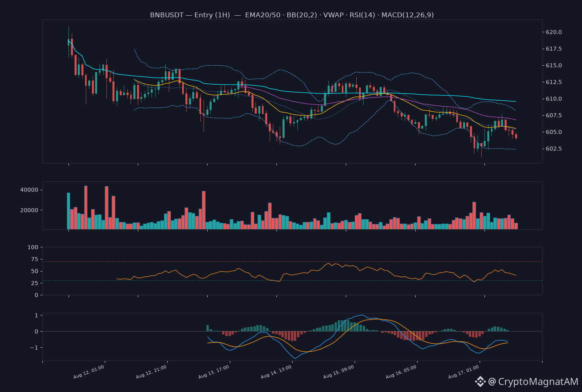This screenshot has height=392, width=582.
Task: Select the 25 label on RSI axis
Action: [x=35, y=283]
